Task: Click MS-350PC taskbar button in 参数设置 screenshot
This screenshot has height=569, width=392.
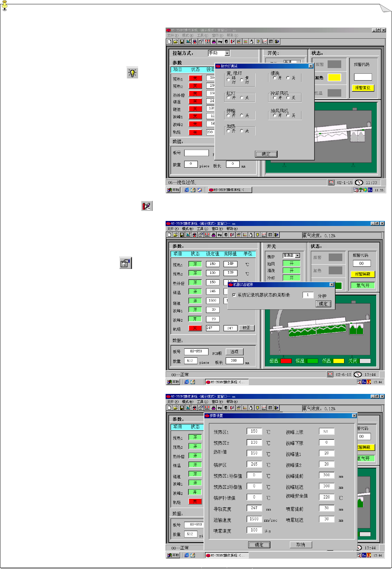Action: (x=226, y=555)
